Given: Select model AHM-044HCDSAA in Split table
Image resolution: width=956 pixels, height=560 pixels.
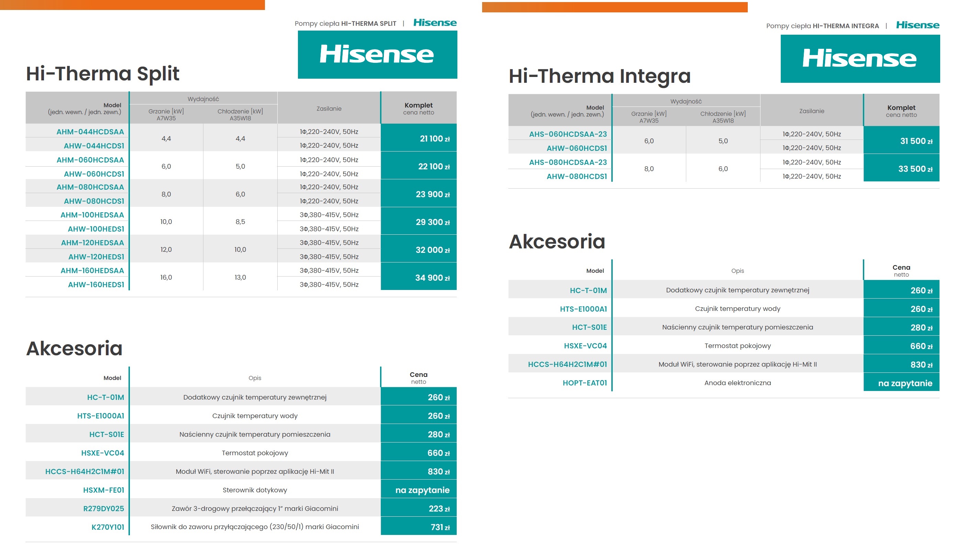Looking at the screenshot, I should point(90,132).
